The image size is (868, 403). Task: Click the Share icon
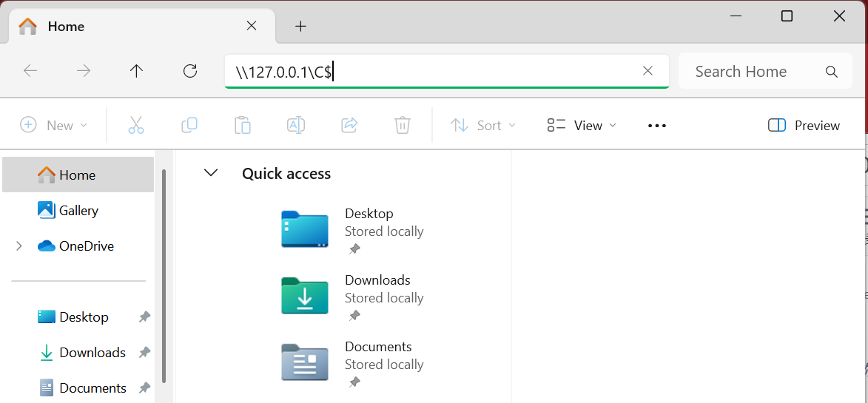349,126
